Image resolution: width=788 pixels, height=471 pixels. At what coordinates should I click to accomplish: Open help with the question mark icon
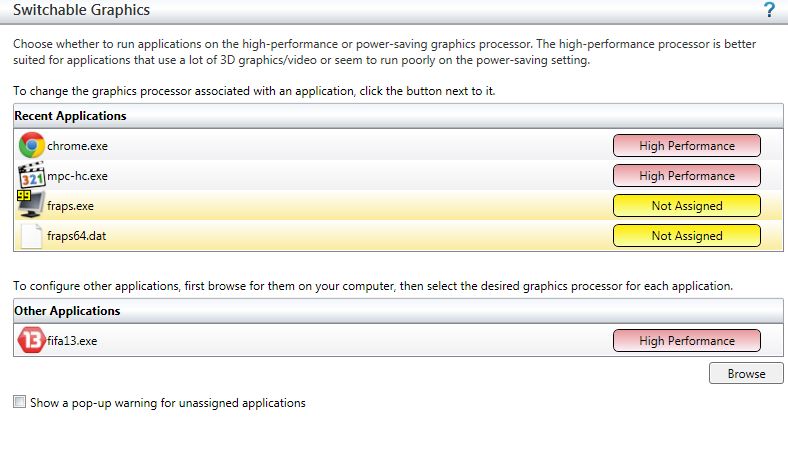769,10
